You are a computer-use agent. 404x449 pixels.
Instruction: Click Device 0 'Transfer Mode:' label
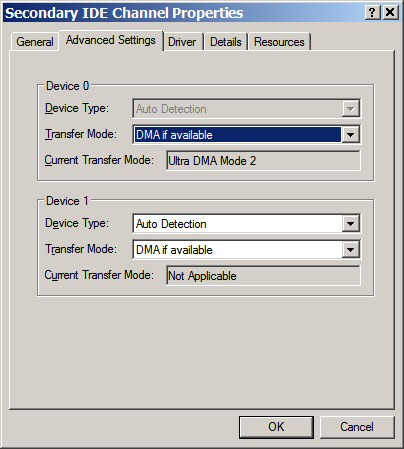[x=81, y=134]
